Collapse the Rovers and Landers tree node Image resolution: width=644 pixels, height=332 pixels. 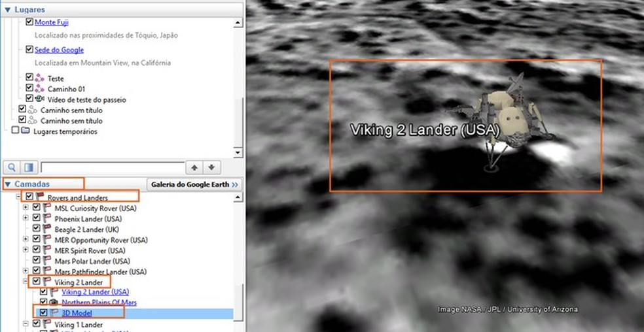pyautogui.click(x=18, y=197)
